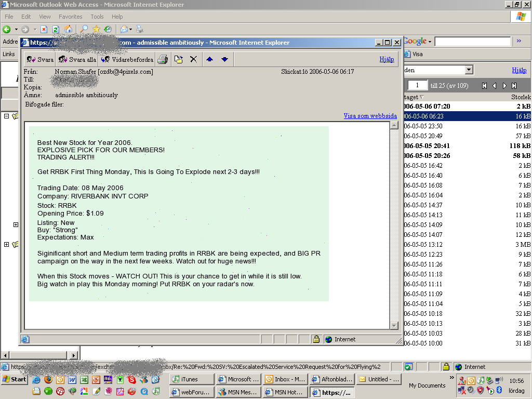Click IE Refresh button

tap(56, 30)
